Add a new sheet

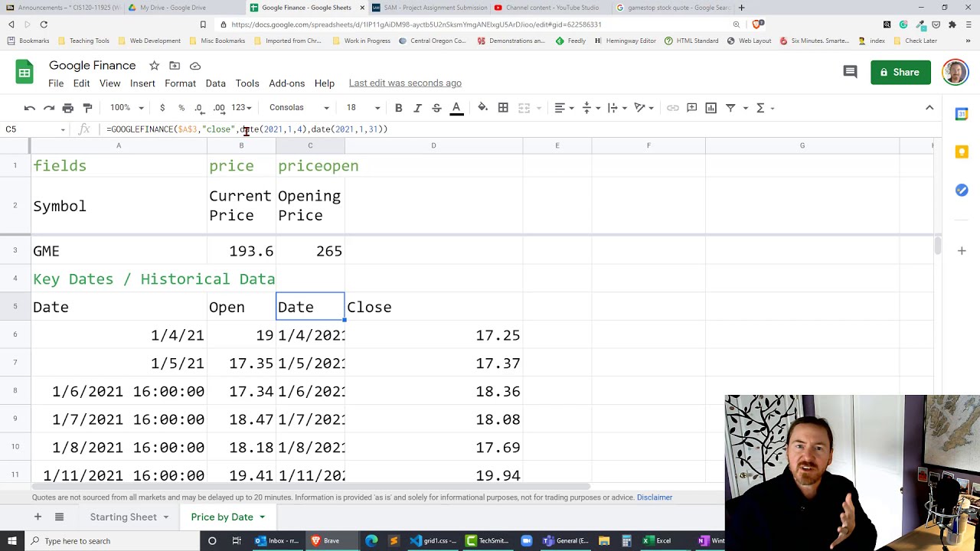[x=38, y=517]
